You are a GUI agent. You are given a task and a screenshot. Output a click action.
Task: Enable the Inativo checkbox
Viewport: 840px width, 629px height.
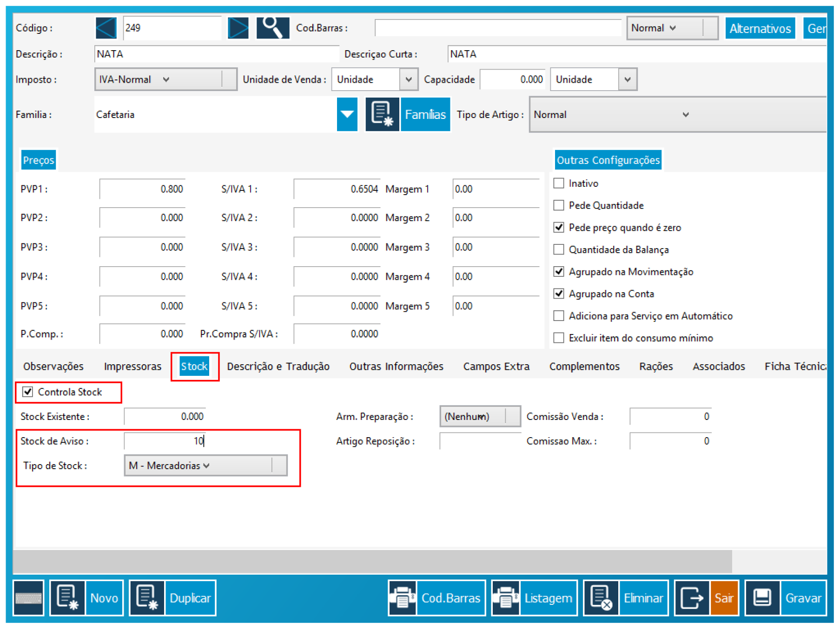click(x=559, y=183)
